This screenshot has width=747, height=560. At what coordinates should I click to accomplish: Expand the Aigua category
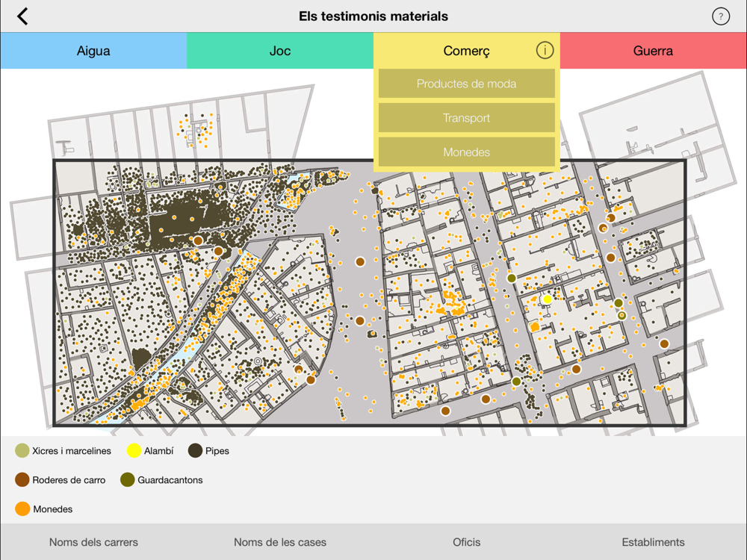pyautogui.click(x=93, y=51)
